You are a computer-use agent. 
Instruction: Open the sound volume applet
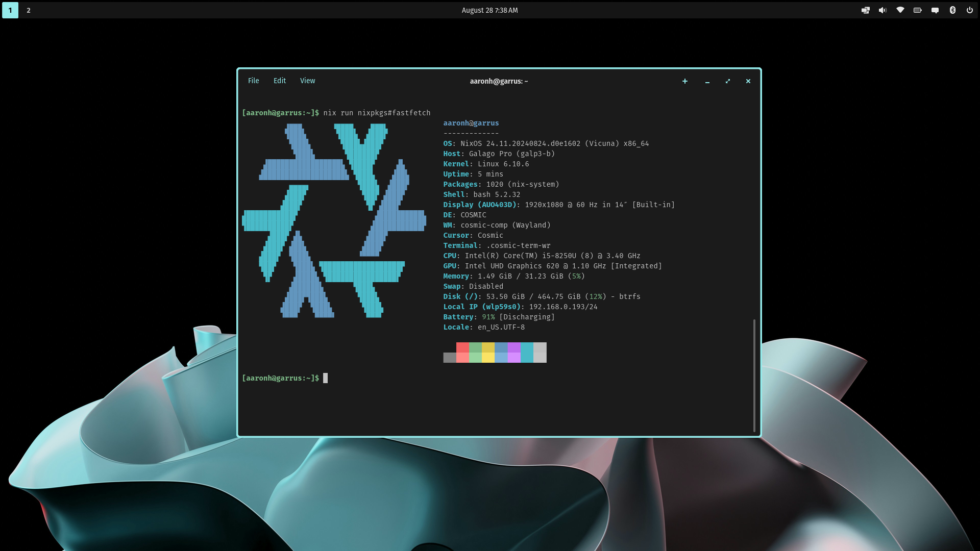(x=883, y=10)
